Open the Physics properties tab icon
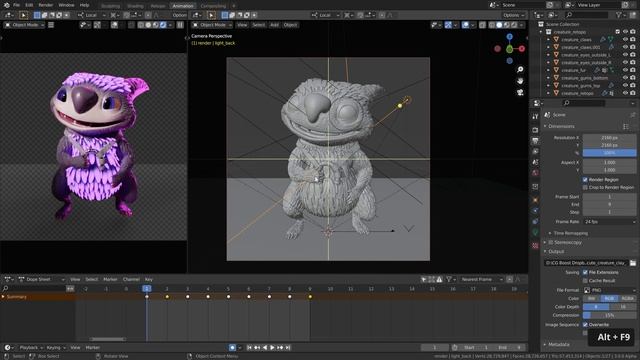The width and height of the screenshot is (640, 360). click(x=535, y=211)
